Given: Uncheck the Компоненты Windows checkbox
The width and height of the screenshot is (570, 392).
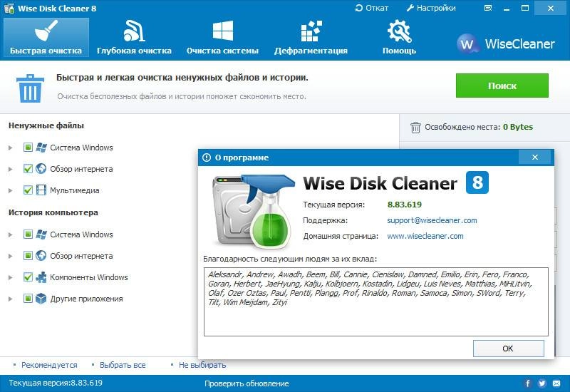Looking at the screenshot, I should pyautogui.click(x=28, y=277).
